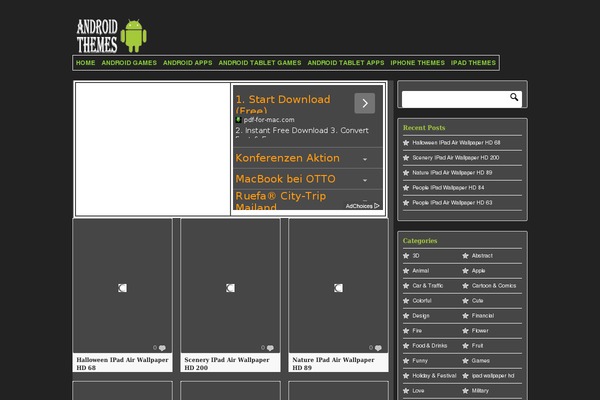Open Scenery IPad Air Wallpaper HD 200 recent post
Viewport: 600px width, 400px height.
456,158
